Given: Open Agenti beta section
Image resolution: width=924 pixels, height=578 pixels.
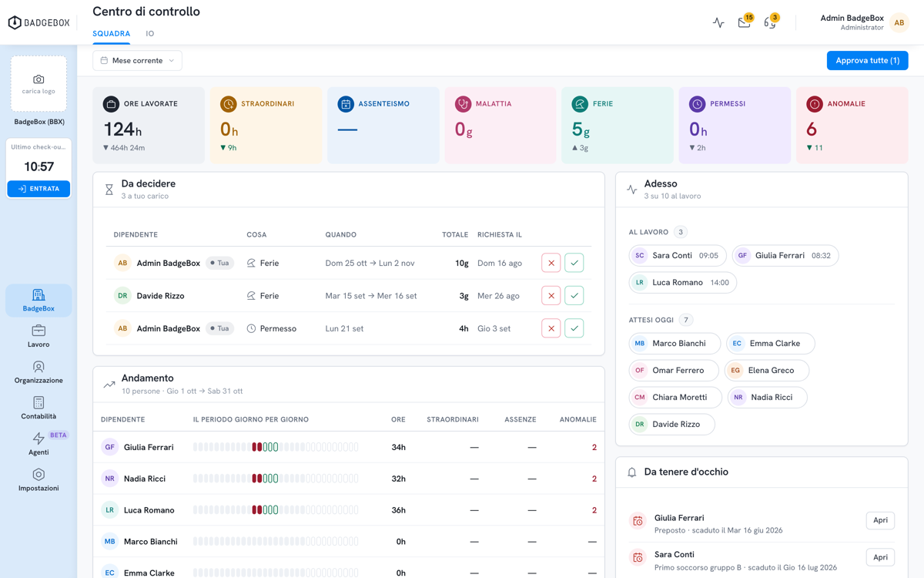Looking at the screenshot, I should point(38,444).
